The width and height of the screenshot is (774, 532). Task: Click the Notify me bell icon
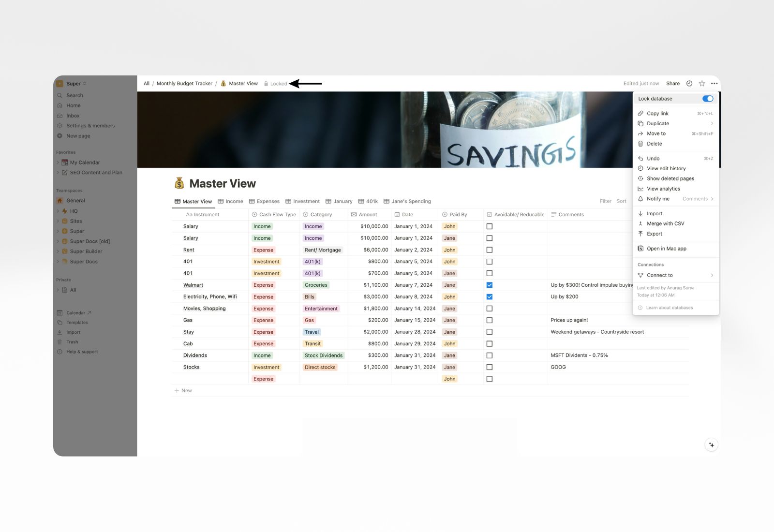[640, 199]
